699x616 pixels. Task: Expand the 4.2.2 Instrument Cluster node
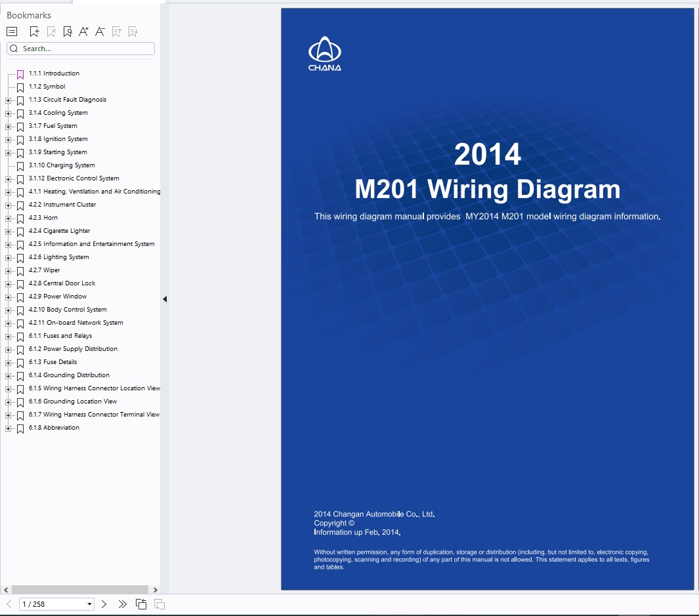click(x=8, y=205)
